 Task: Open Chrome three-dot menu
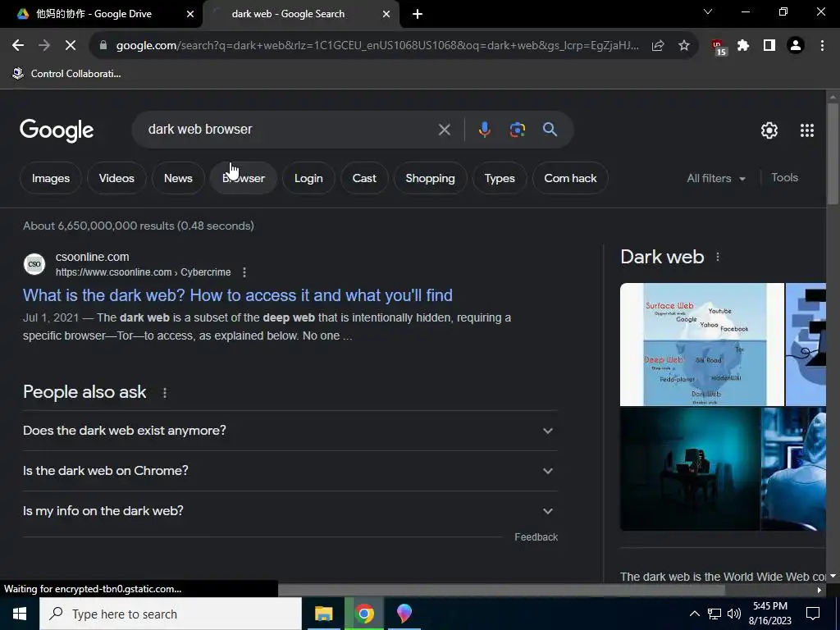pos(822,46)
